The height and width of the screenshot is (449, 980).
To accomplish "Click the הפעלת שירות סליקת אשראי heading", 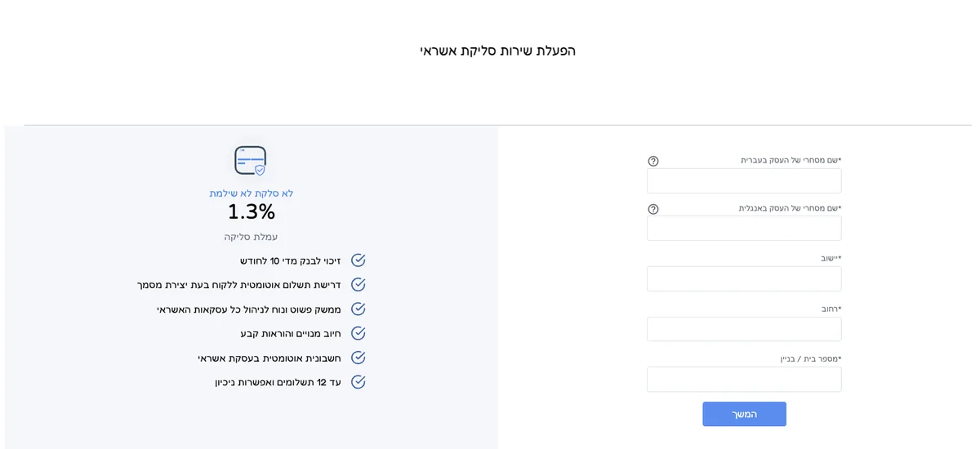I will (x=498, y=51).
